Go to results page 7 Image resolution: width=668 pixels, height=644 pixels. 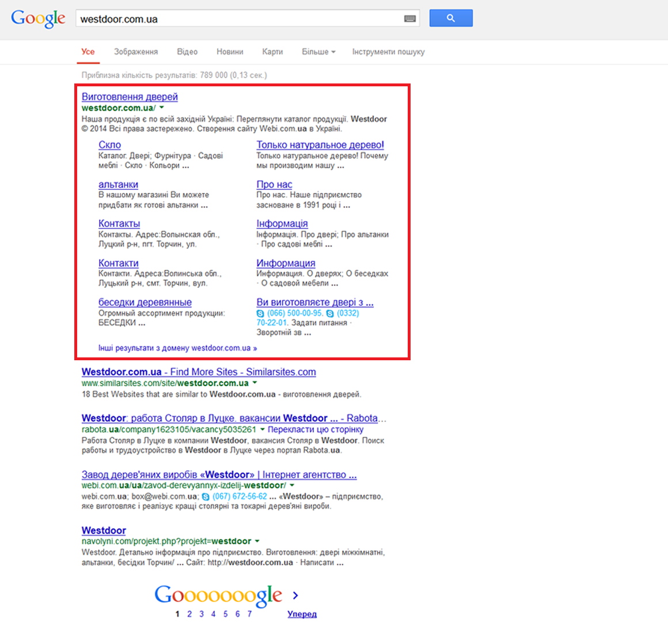pos(250,613)
